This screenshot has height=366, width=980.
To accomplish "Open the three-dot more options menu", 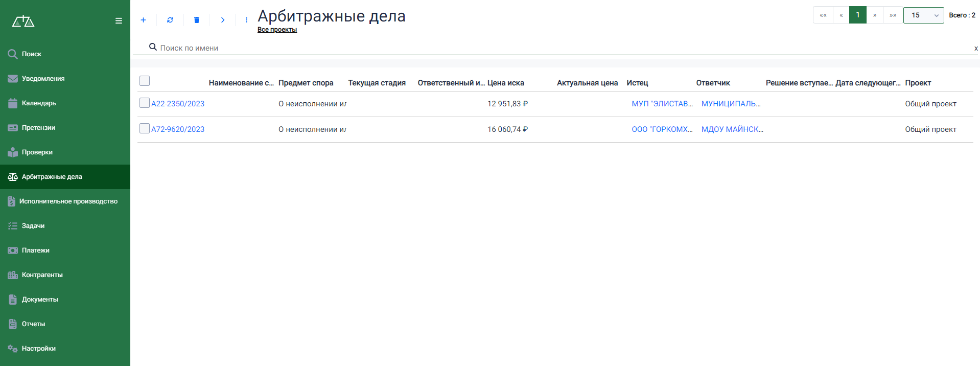I will (x=246, y=20).
